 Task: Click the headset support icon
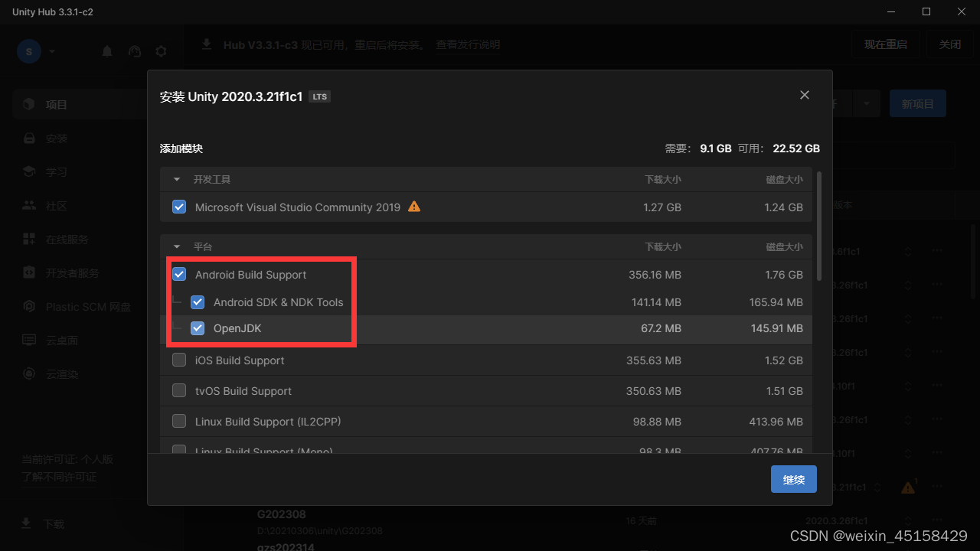coord(135,51)
